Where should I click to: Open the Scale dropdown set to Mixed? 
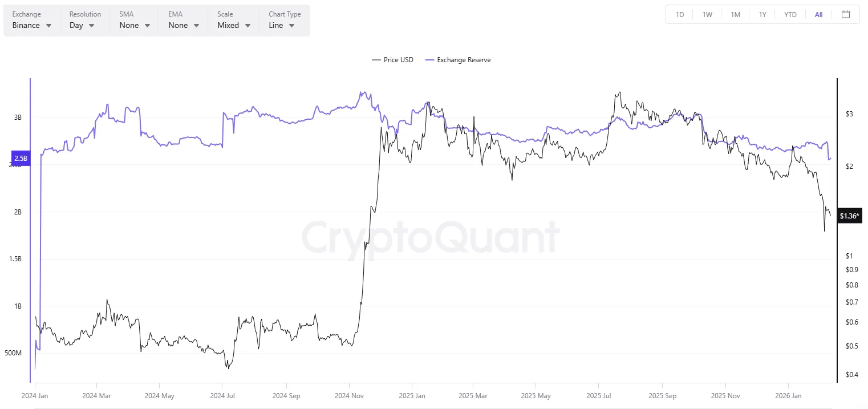pos(233,25)
